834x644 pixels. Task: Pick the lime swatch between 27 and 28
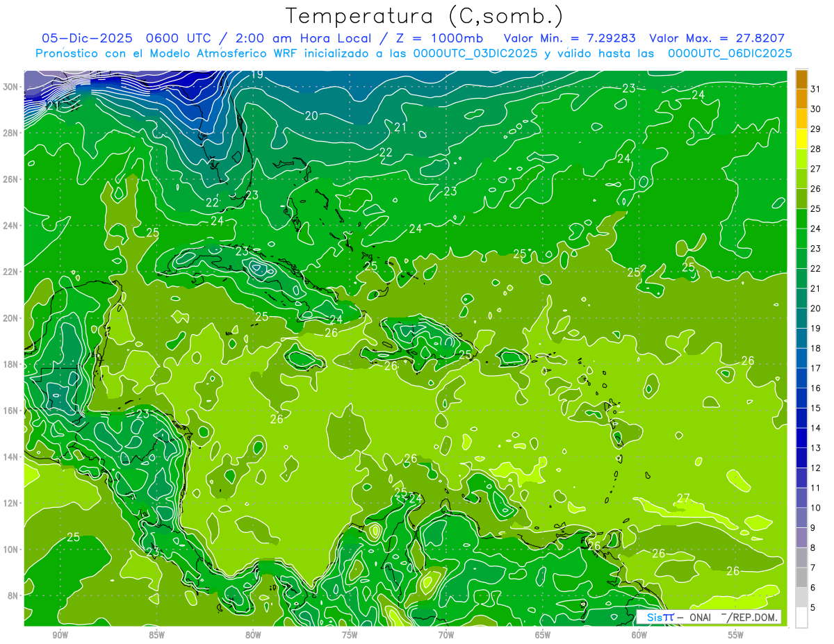pyautogui.click(x=801, y=159)
